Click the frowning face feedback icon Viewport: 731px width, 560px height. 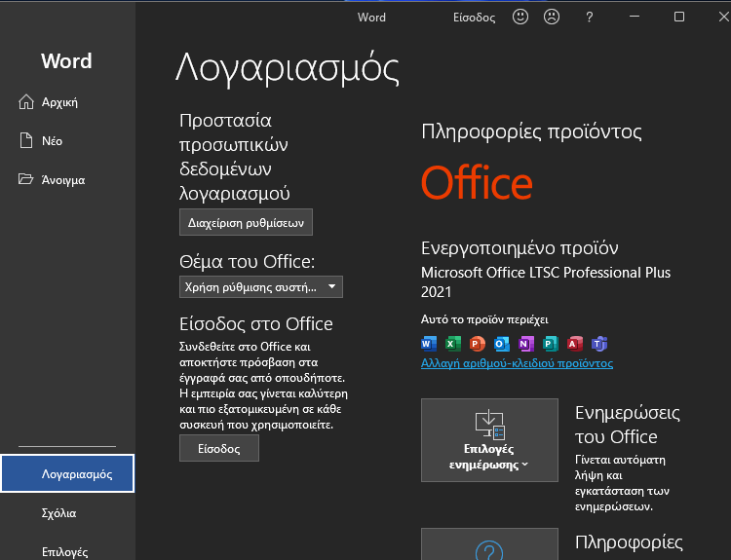point(552,18)
